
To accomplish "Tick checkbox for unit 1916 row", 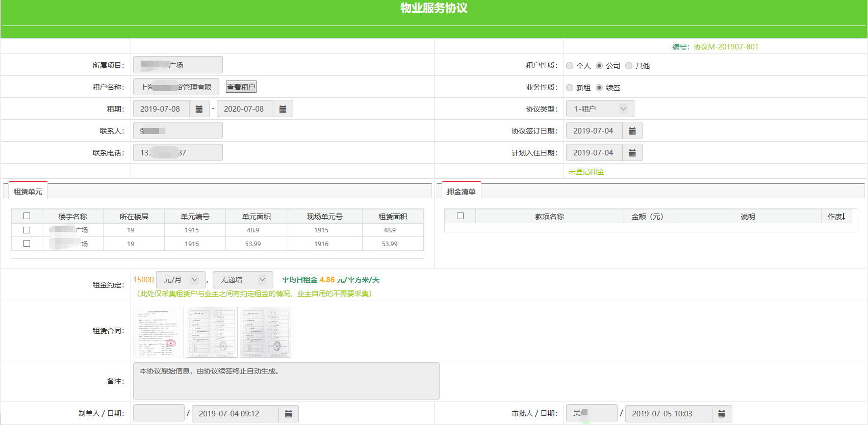I will pos(27,244).
